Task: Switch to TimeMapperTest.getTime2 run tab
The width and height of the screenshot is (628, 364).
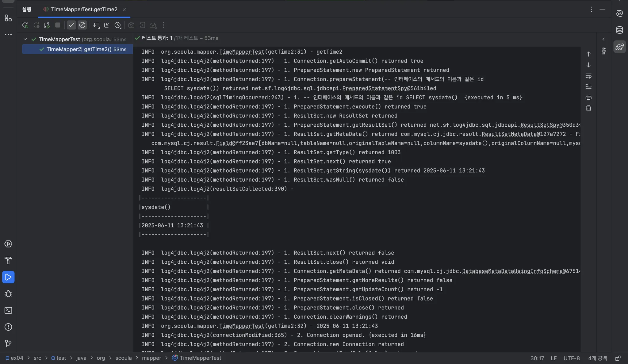Action: coord(84,10)
